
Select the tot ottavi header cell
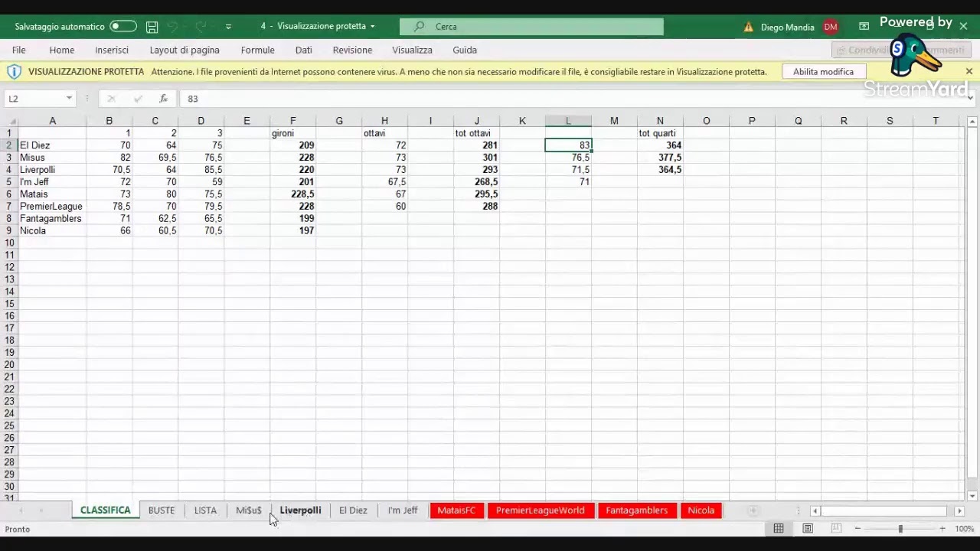476,133
